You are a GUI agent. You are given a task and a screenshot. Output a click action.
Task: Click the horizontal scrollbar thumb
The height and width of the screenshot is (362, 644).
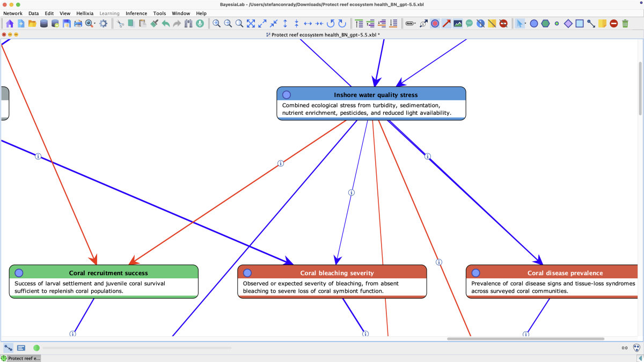click(x=525, y=339)
